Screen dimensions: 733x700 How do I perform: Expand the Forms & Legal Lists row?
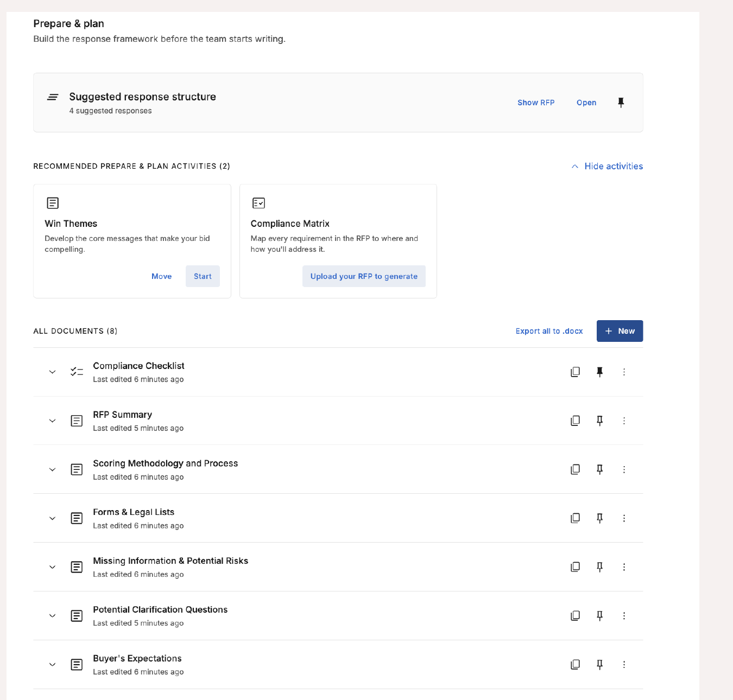(x=53, y=518)
